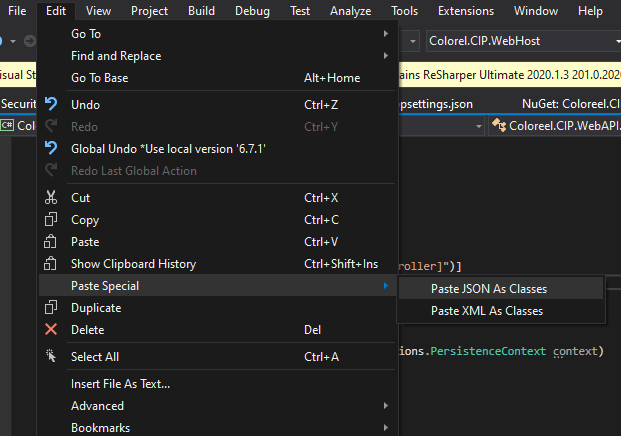Viewport: 621px width, 436px height.
Task: Expand the Find and Replace submenu arrow
Action: coord(386,55)
